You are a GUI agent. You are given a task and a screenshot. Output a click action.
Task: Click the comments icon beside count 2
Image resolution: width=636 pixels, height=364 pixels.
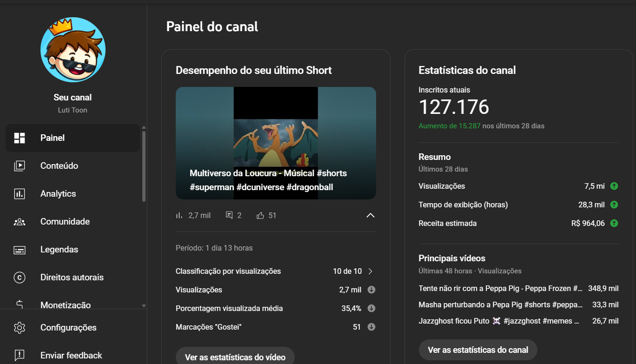[229, 215]
